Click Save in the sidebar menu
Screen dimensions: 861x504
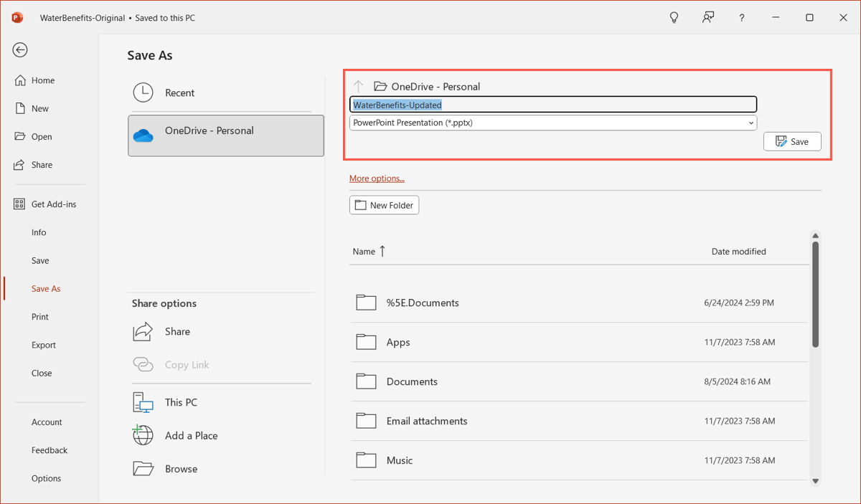click(40, 260)
